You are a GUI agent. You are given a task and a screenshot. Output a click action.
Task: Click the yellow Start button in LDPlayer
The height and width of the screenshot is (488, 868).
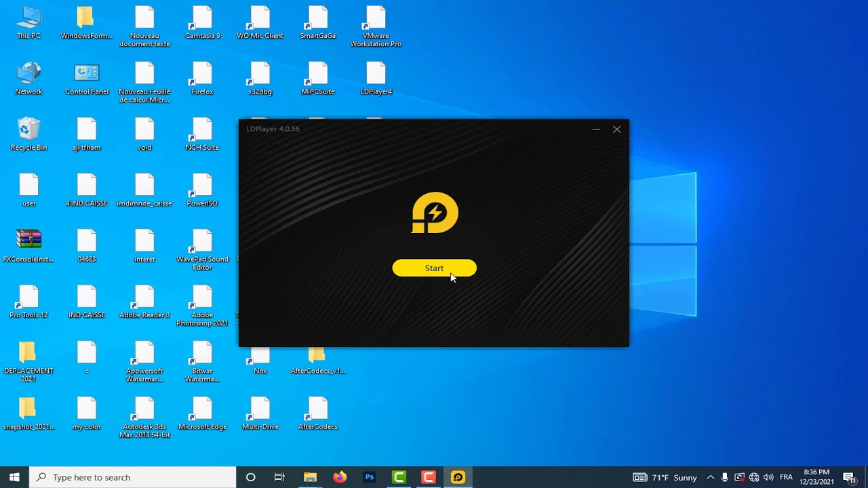pos(434,268)
